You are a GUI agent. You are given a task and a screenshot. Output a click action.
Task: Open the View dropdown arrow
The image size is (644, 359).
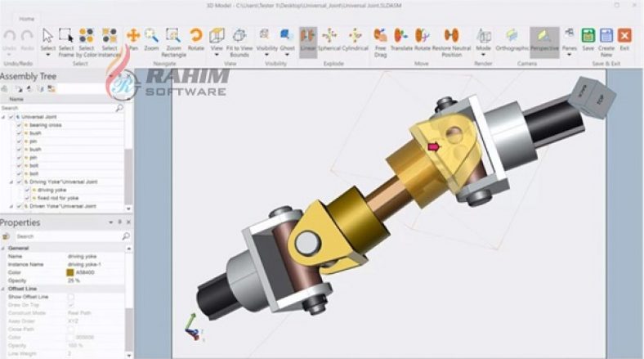point(217,55)
